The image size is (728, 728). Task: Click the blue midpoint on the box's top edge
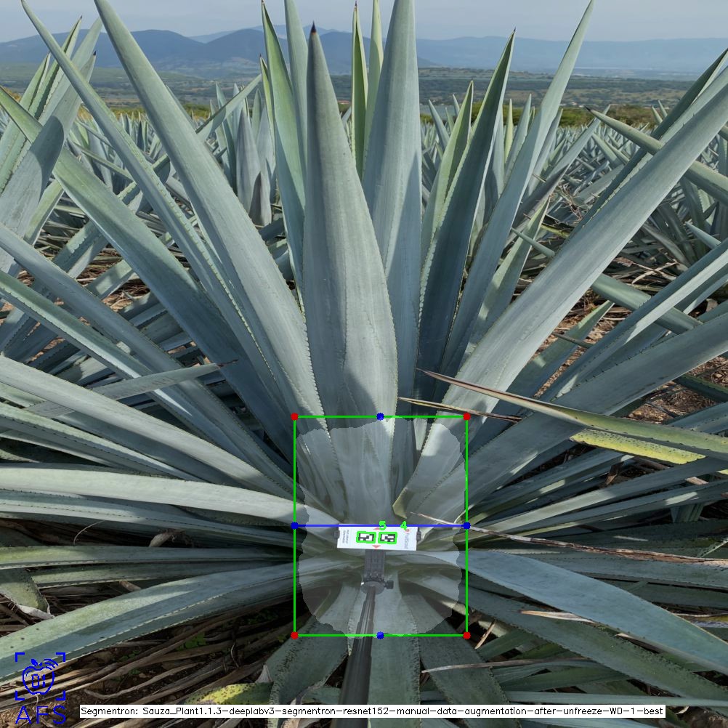coord(380,417)
